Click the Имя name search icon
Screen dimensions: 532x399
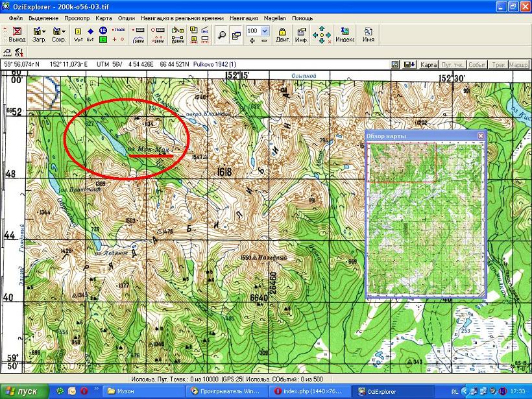pos(368,34)
